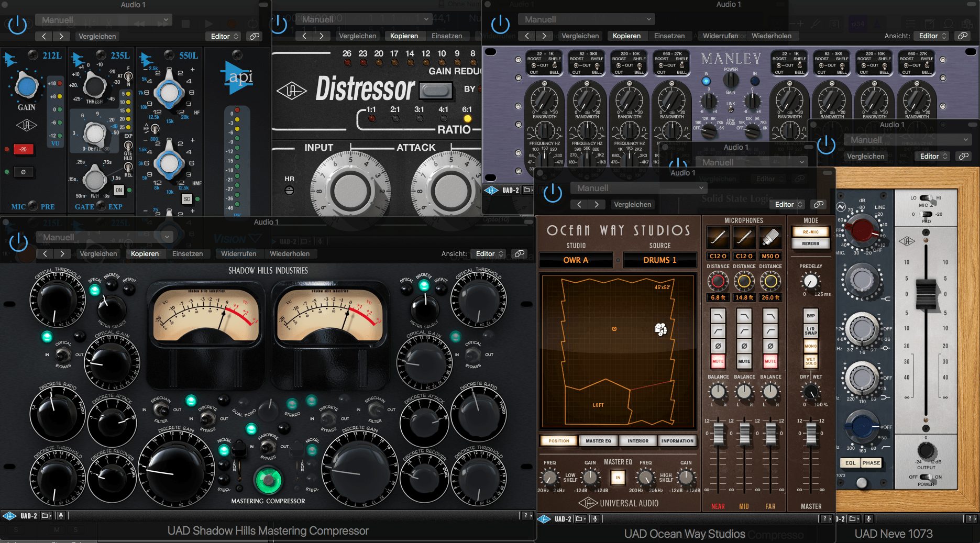
Task: Click link icon in Shadow Hills header
Action: coord(519,253)
